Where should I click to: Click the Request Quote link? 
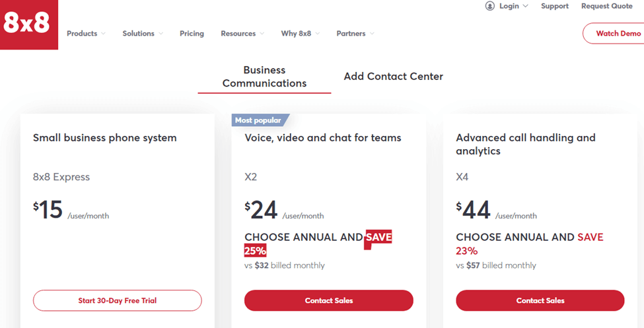(x=606, y=6)
